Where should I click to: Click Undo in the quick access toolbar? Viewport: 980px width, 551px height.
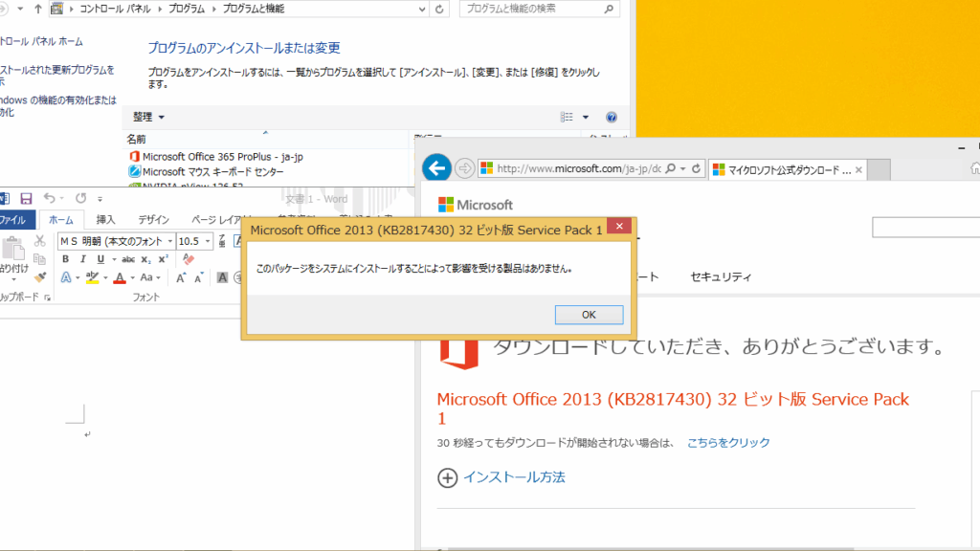(49, 198)
